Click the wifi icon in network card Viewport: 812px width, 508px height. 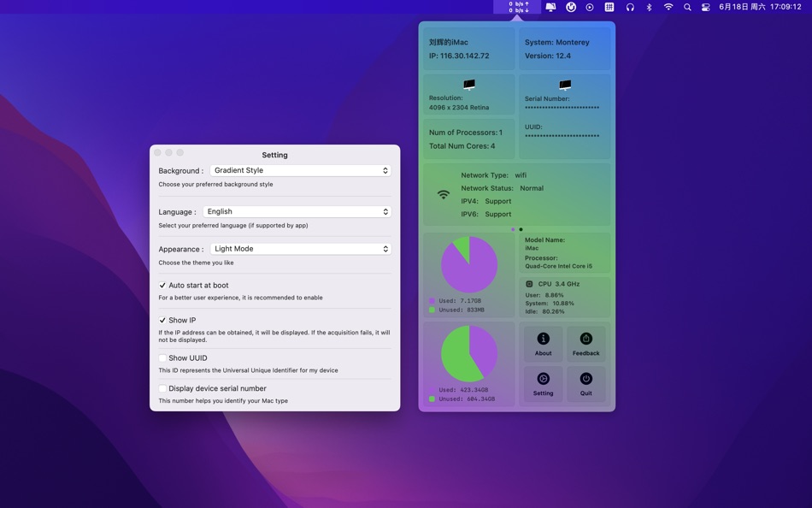pyautogui.click(x=444, y=194)
